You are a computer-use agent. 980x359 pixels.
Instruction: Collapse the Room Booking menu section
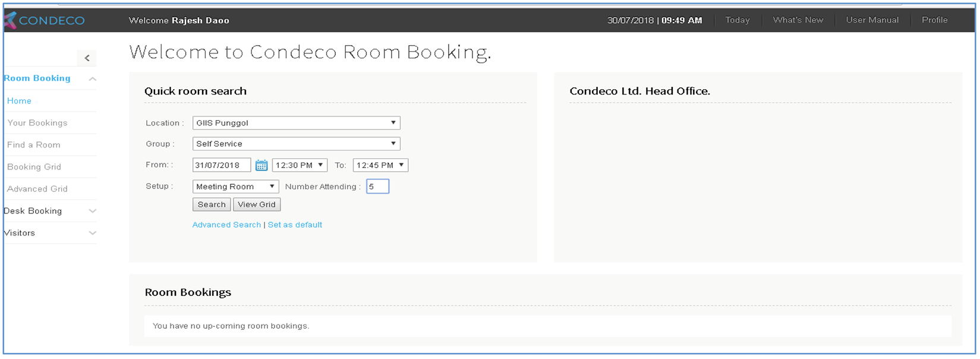pyautogui.click(x=93, y=78)
